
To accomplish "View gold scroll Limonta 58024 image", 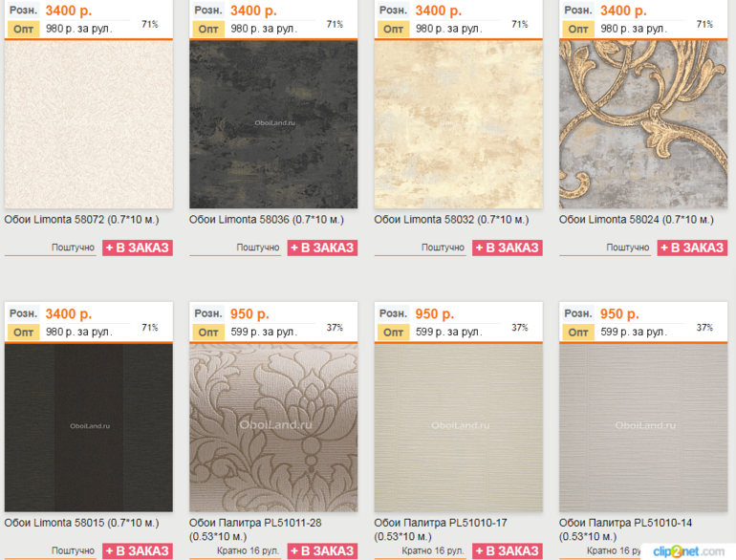I will point(643,124).
